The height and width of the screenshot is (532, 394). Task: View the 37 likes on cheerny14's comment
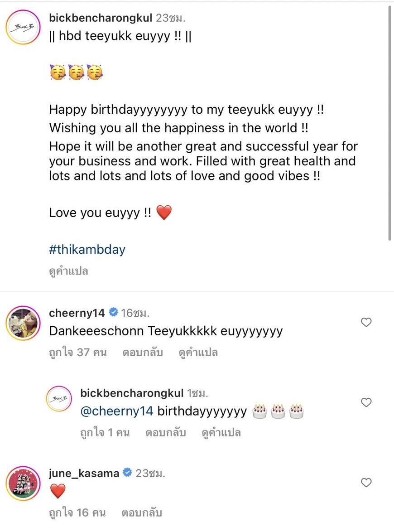tap(78, 352)
